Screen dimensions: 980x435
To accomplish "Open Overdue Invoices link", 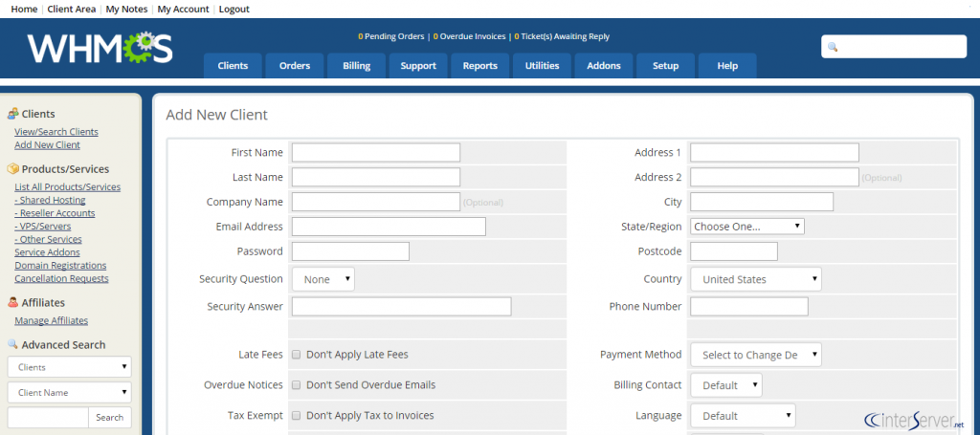I will click(x=469, y=36).
